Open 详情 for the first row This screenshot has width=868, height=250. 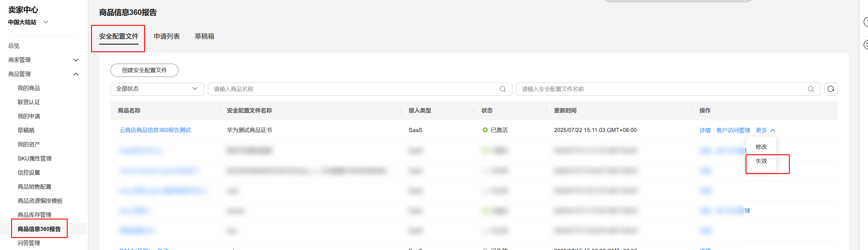[x=705, y=130]
